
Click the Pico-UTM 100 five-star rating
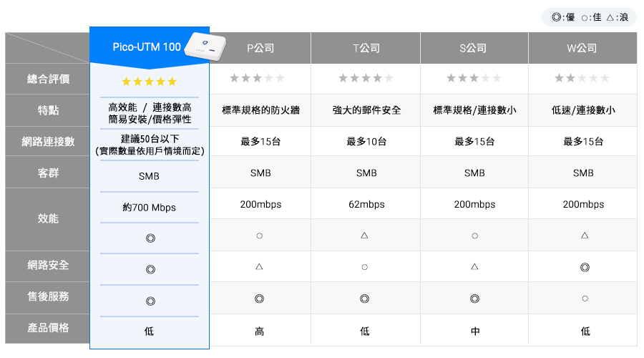tap(149, 82)
